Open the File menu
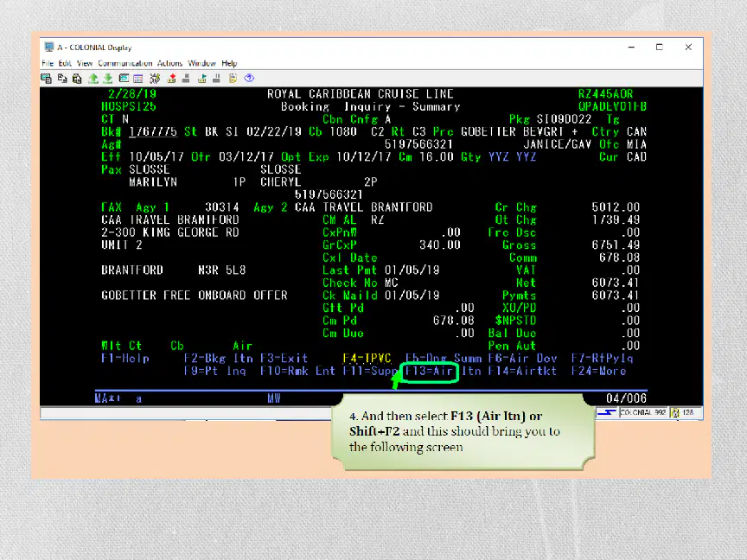 (48, 63)
